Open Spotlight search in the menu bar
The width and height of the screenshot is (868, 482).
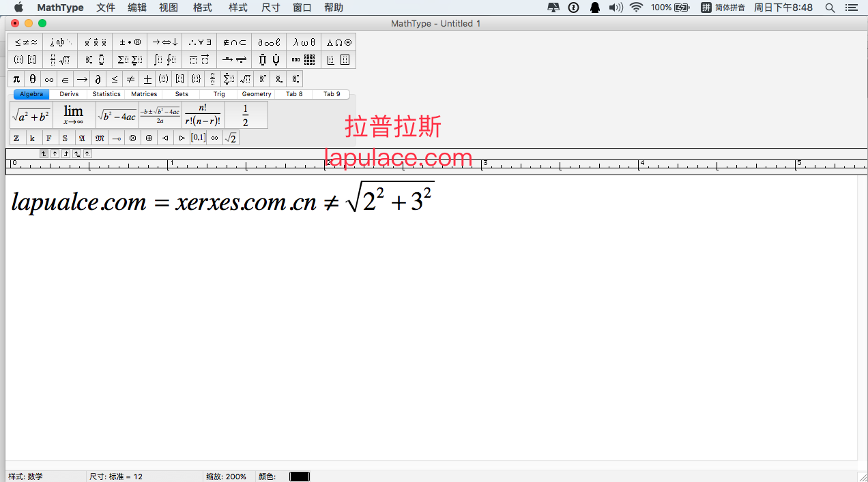pos(830,7)
